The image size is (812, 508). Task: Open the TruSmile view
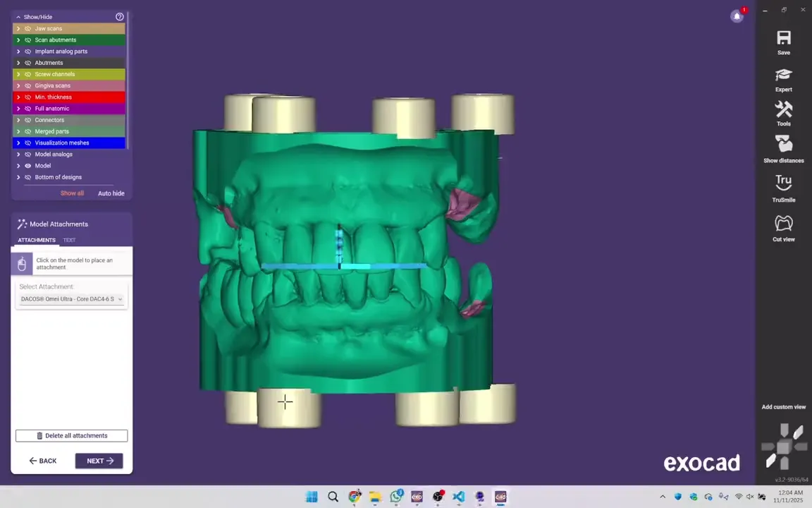(x=784, y=183)
